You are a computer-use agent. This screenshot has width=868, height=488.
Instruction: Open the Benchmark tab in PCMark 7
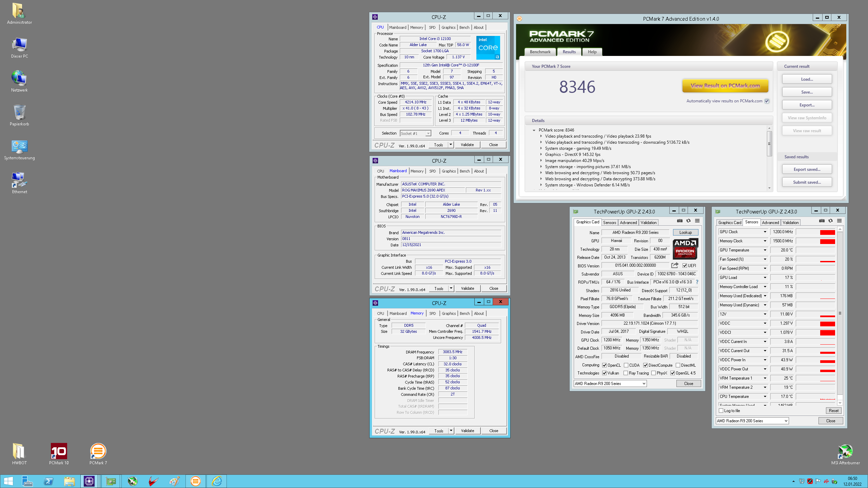coord(540,52)
